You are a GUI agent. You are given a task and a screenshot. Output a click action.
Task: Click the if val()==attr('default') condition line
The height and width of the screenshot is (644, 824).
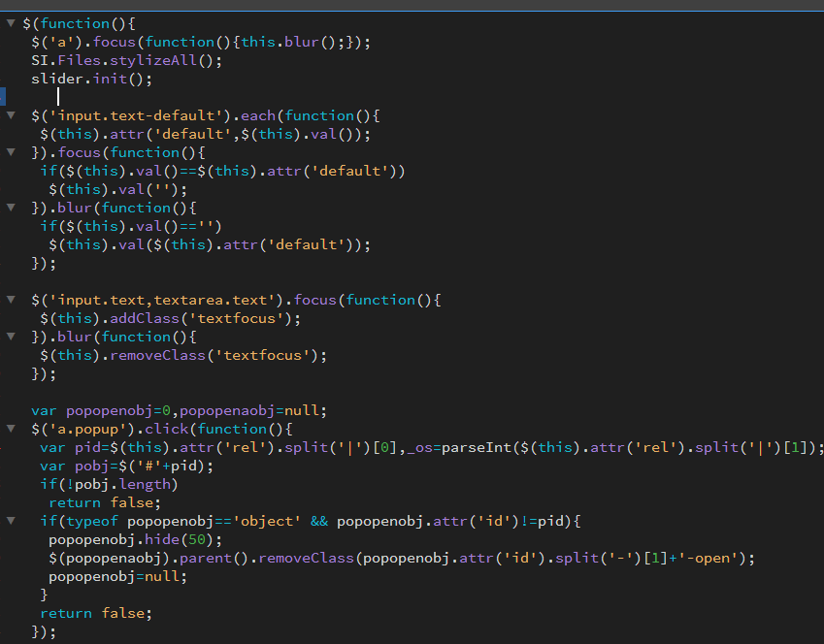pos(222,171)
